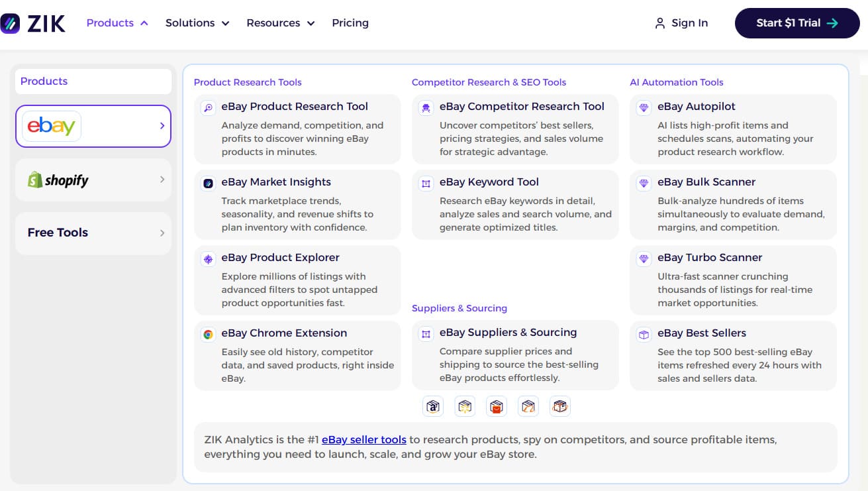Collapse the Products dropdown in the top nav
This screenshot has width=868, height=491.
coord(117,23)
